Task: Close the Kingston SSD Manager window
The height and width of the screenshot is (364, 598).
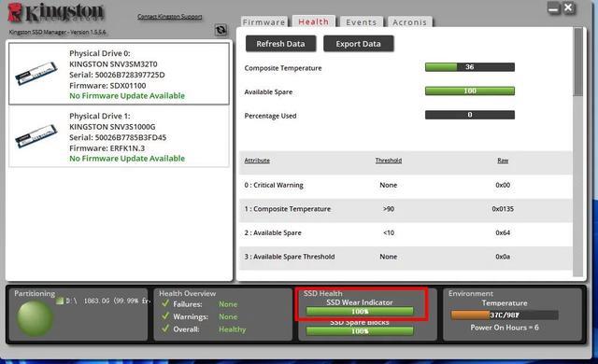Action: [568, 7]
